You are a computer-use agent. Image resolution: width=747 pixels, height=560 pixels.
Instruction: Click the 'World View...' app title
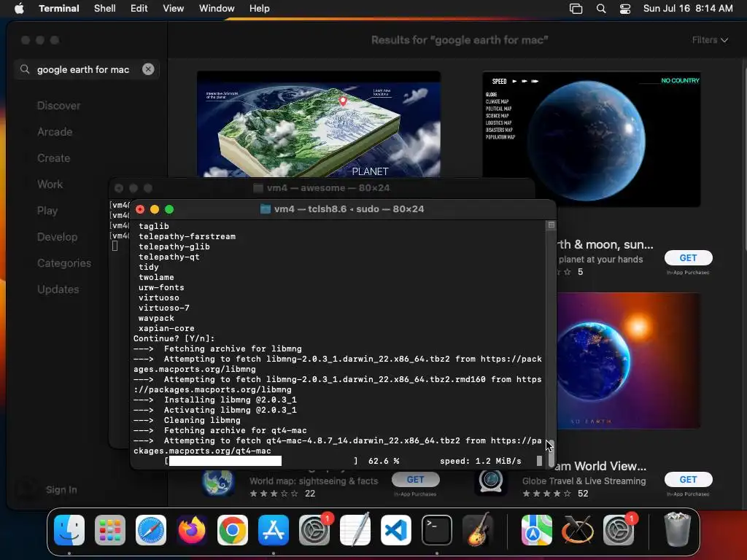pyautogui.click(x=601, y=466)
